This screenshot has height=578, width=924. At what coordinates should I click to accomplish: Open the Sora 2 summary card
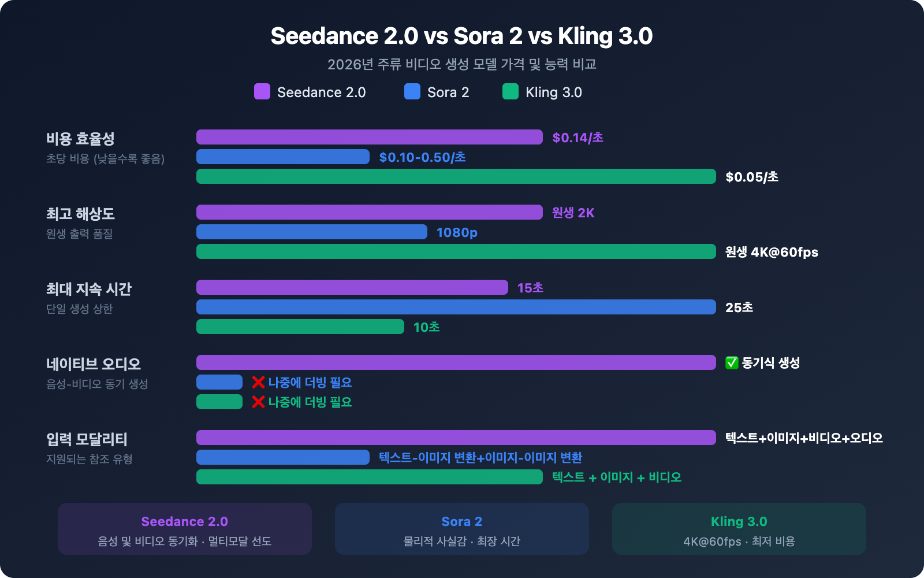[461, 529]
